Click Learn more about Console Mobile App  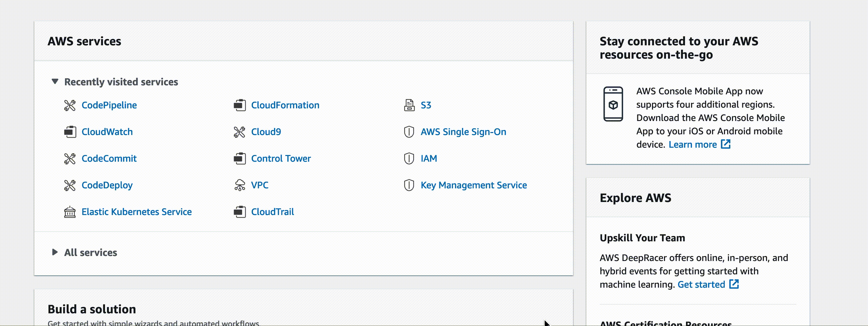[692, 144]
